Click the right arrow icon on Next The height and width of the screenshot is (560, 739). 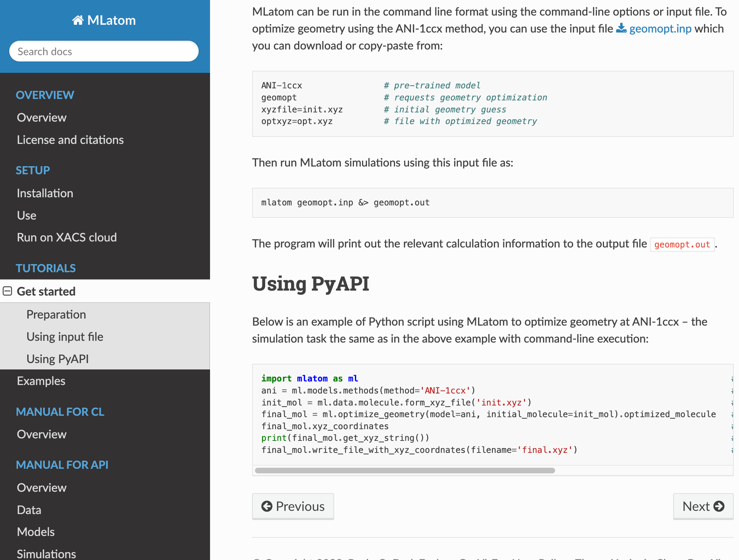(x=719, y=506)
